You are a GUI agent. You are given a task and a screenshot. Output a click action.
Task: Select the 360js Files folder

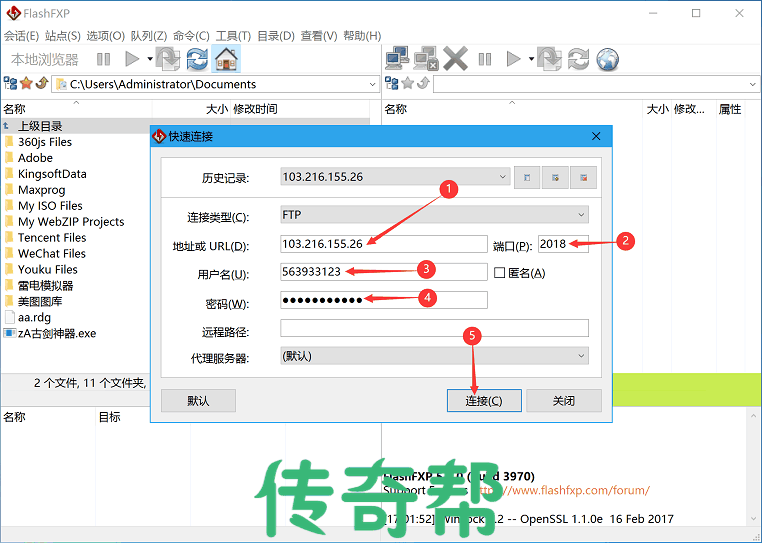[45, 142]
